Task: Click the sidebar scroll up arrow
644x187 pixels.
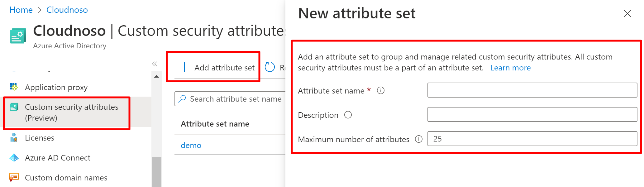Action: click(x=157, y=76)
